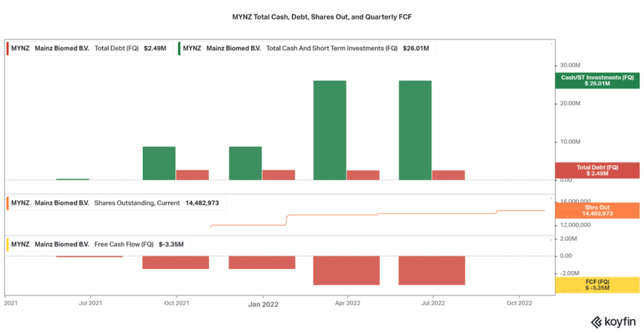Click the negative FCF bar near Jan 2022

tap(262, 262)
